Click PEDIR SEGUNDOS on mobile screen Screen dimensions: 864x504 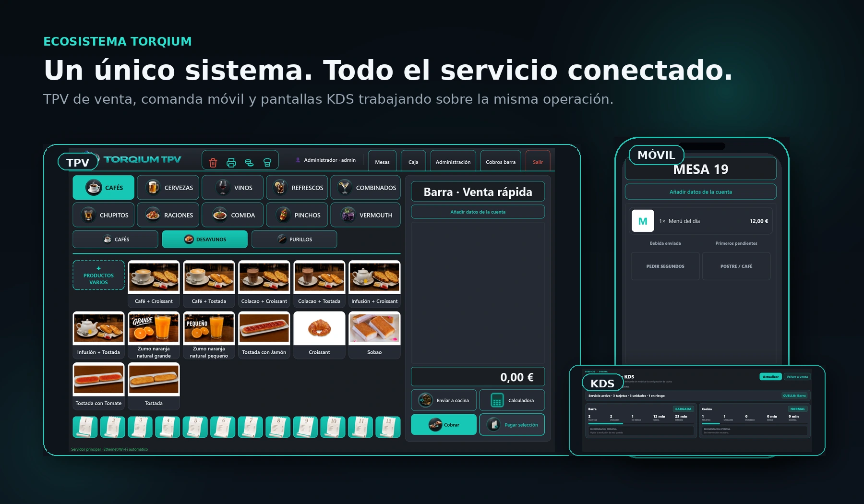click(x=665, y=266)
